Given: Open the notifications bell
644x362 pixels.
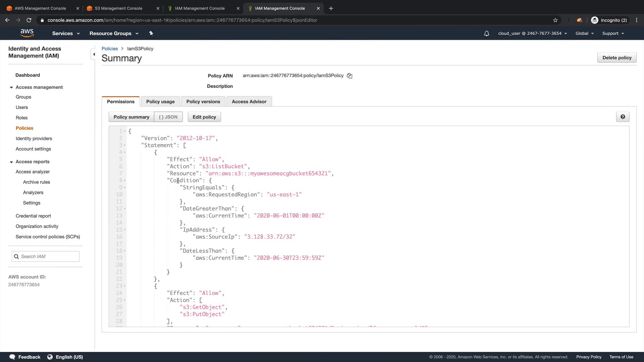Looking at the screenshot, I should point(486,34).
